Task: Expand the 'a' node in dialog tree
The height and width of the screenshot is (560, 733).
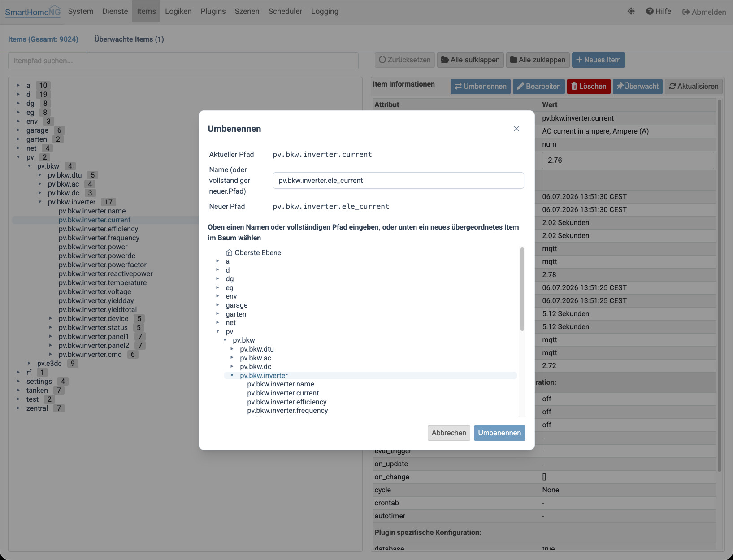Action: (x=218, y=261)
